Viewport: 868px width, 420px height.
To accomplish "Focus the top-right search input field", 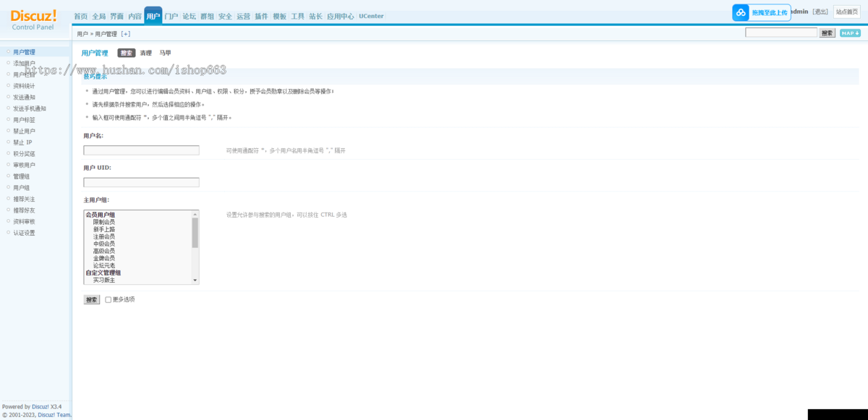I will (781, 33).
